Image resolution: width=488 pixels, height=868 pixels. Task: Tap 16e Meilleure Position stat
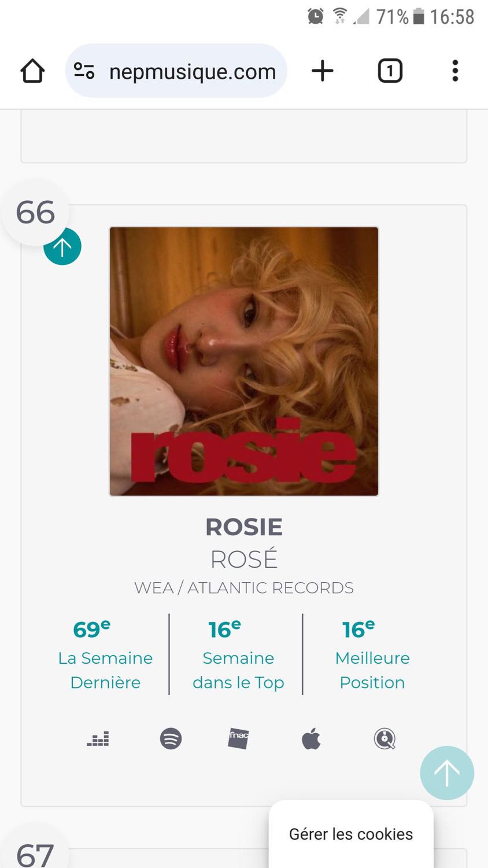click(x=372, y=655)
